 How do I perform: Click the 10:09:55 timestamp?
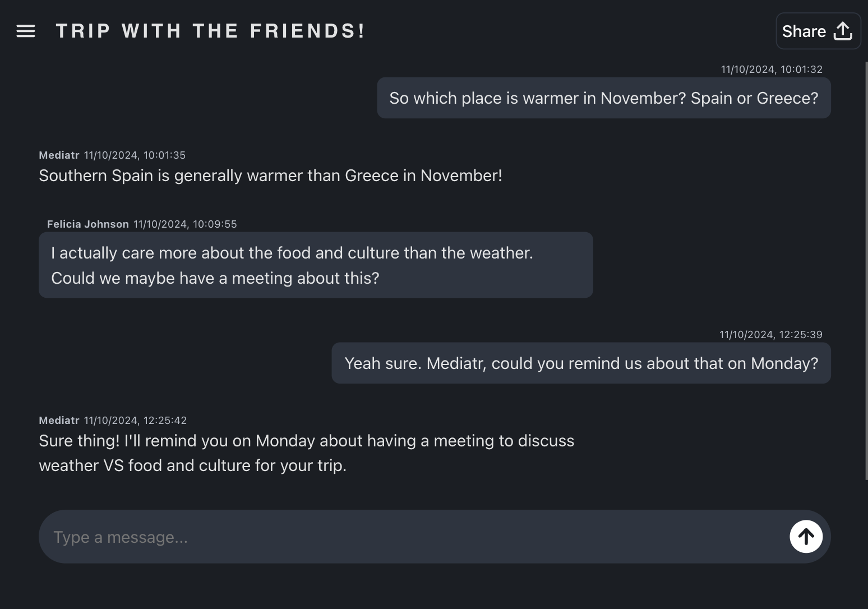185,224
